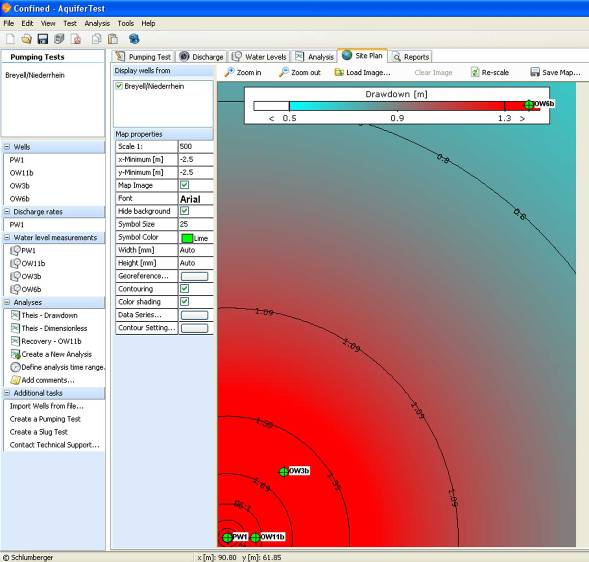Click the New document toolbar icon

(11, 39)
